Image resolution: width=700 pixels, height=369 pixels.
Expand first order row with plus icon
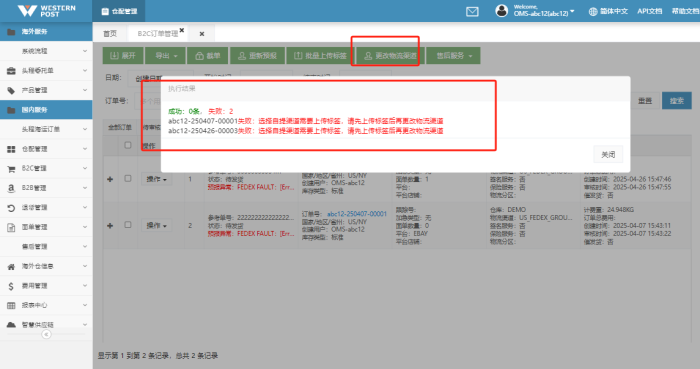pyautogui.click(x=110, y=179)
